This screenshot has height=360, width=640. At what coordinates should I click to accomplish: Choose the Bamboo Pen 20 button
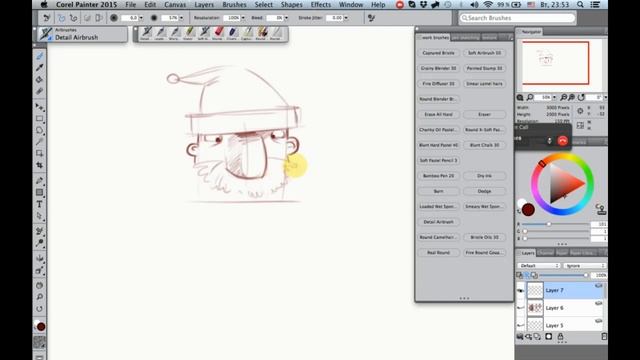(439, 176)
